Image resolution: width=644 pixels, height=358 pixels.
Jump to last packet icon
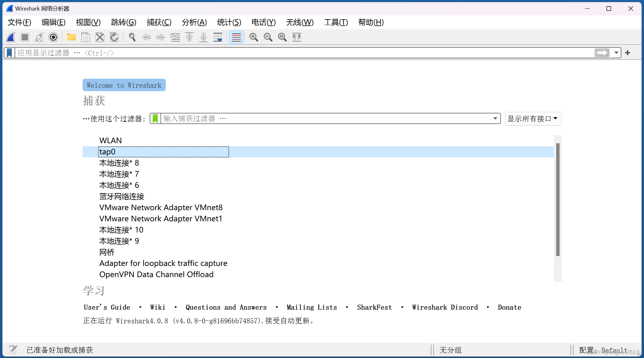[204, 37]
